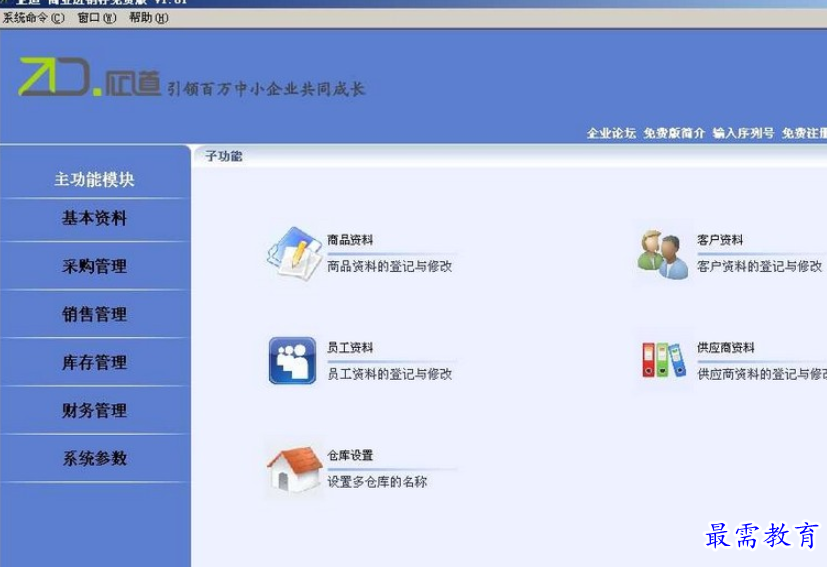Click description 客户资料的登记与修改
827x567 pixels.
point(759,266)
